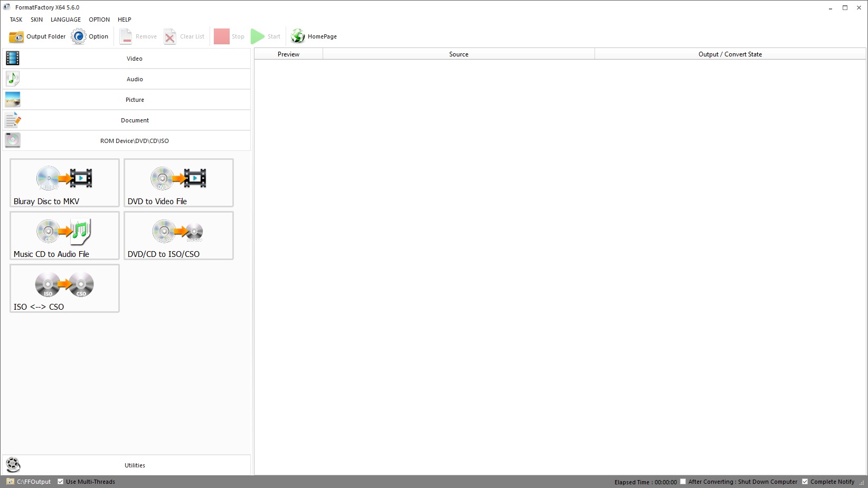The height and width of the screenshot is (488, 868).
Task: Click the Remove label in toolbar
Action: pos(146,36)
